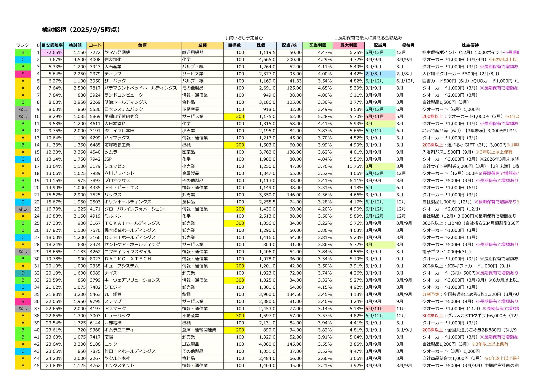Click the 倉庫・運輸関連業 industry cell
Screen dimensions: 555x392
click(202, 330)
